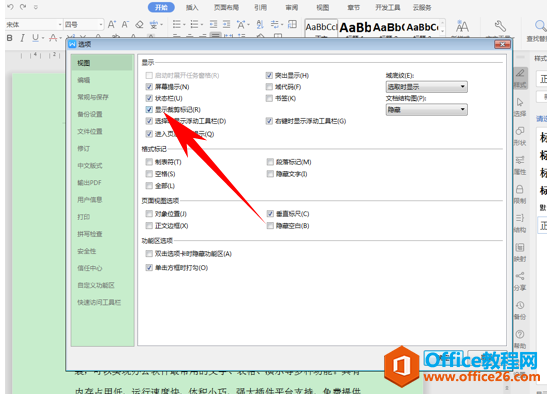
Task: Switch to the 引用 ribbon tab
Action: click(x=260, y=7)
